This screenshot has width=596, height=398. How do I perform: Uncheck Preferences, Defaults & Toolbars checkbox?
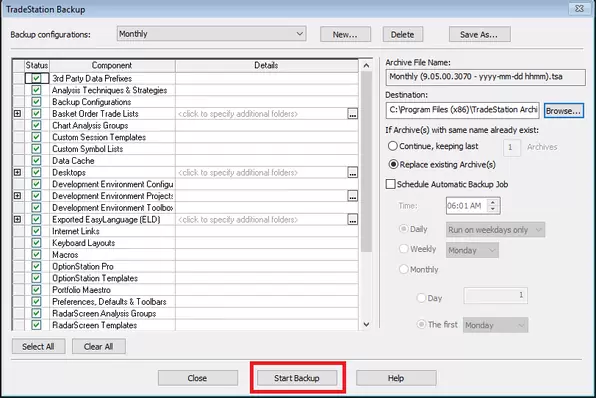36,302
